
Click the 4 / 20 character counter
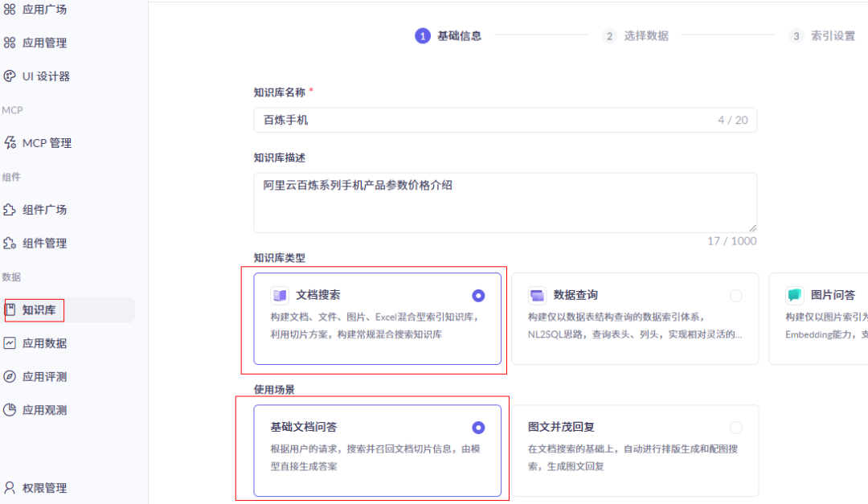tap(732, 121)
